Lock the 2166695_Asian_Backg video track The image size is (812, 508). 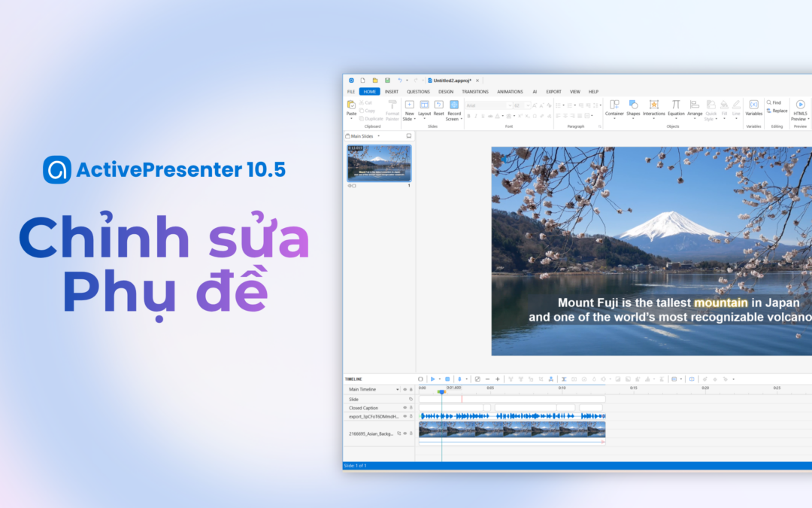tap(411, 433)
